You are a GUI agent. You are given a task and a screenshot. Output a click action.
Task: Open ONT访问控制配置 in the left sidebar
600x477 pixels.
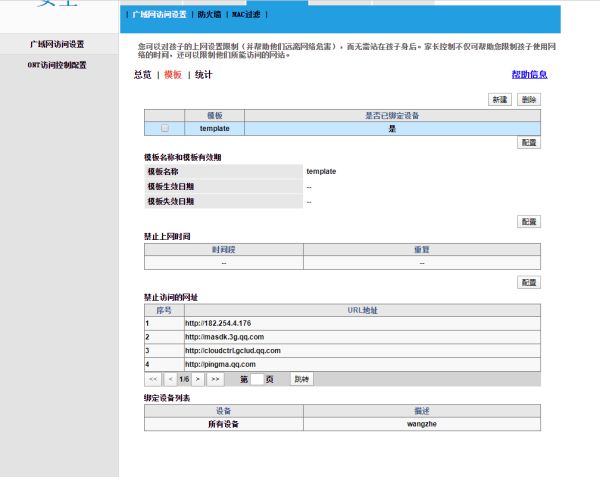click(57, 65)
